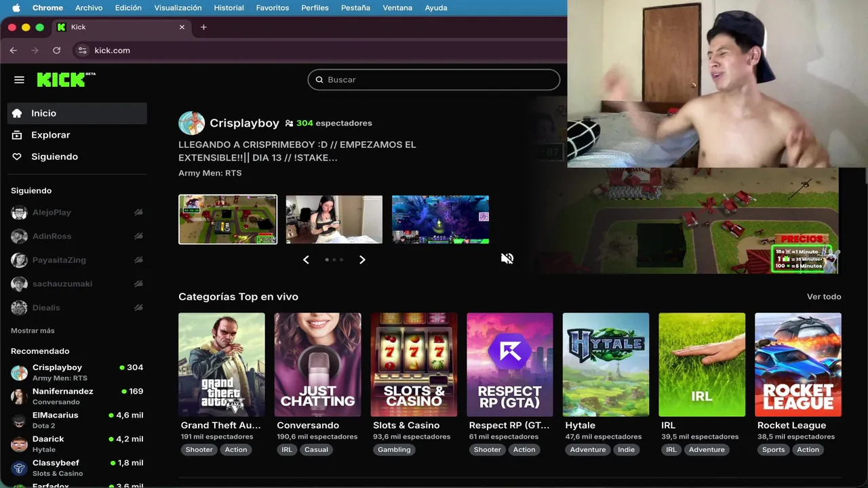This screenshot has width=868, height=488.
Task: Open the Archivo menu
Action: click(89, 7)
